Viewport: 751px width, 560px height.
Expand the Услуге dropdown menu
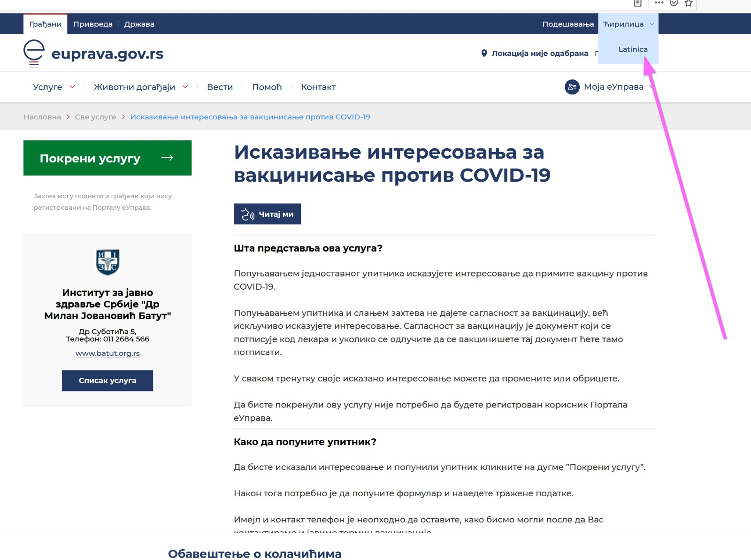(54, 87)
